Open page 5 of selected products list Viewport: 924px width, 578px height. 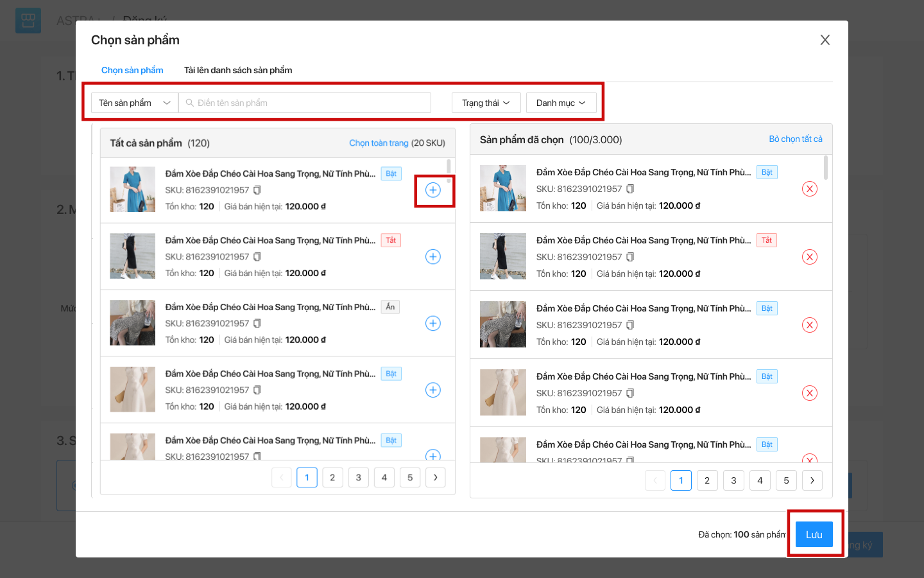tap(786, 480)
